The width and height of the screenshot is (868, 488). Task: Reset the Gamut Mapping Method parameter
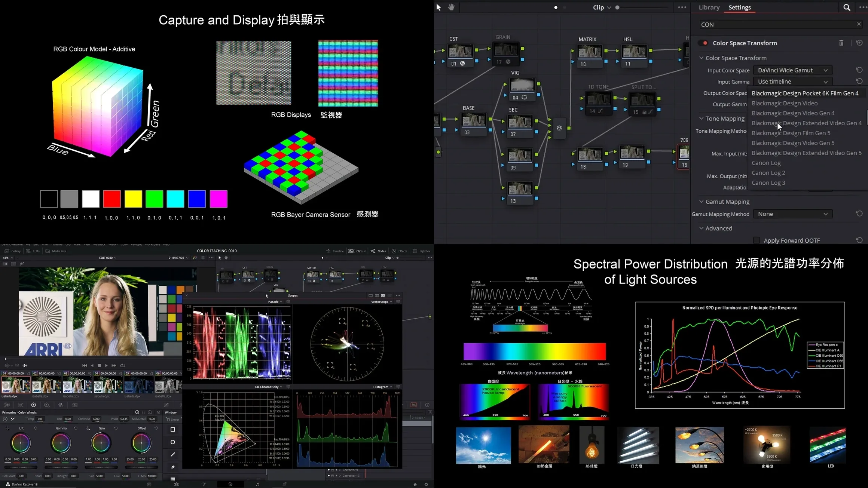click(x=859, y=214)
